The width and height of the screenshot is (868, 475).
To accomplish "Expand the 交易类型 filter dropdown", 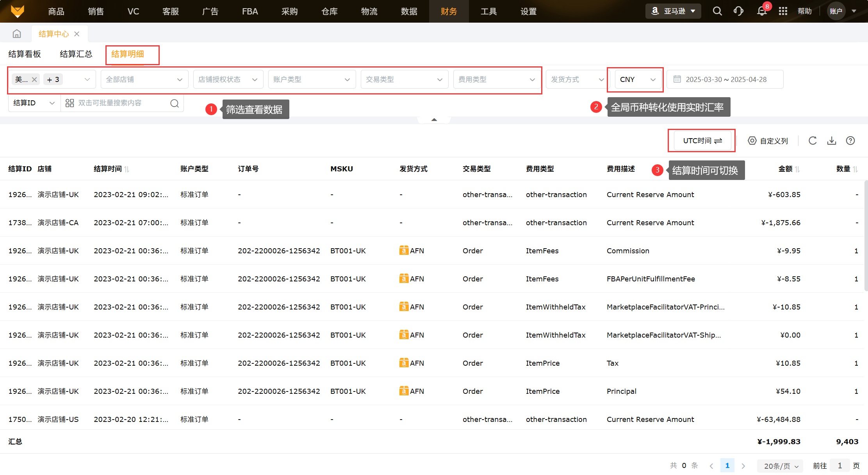I will coord(404,80).
